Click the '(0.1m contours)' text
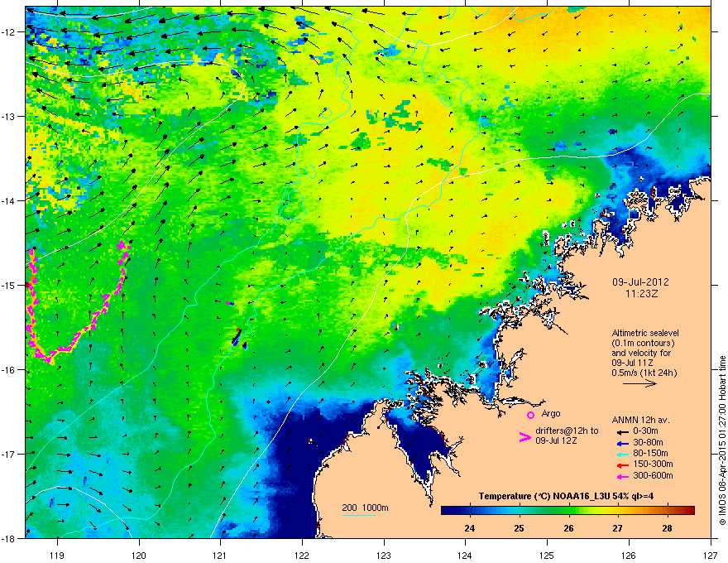Viewport: 728px width, 563px height. [643, 344]
